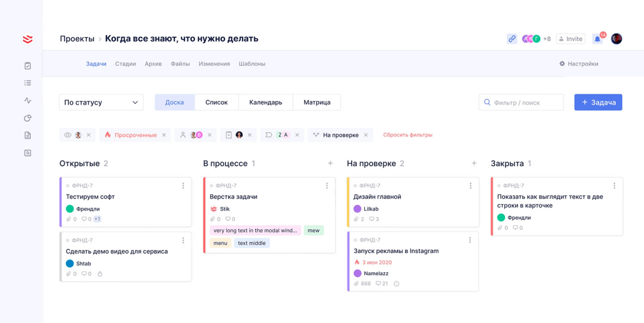Remove the eye watcher filter chip
Image resolution: width=644 pixels, height=323 pixels.
point(89,135)
